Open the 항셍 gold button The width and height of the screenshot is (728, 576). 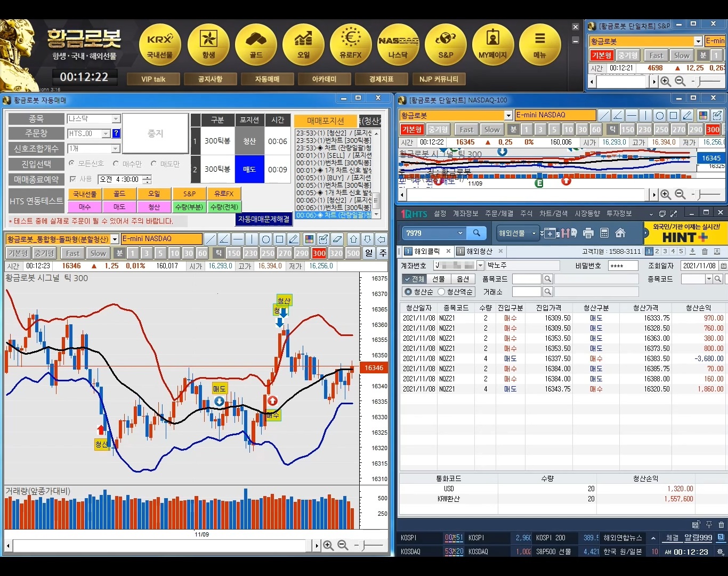pos(208,45)
